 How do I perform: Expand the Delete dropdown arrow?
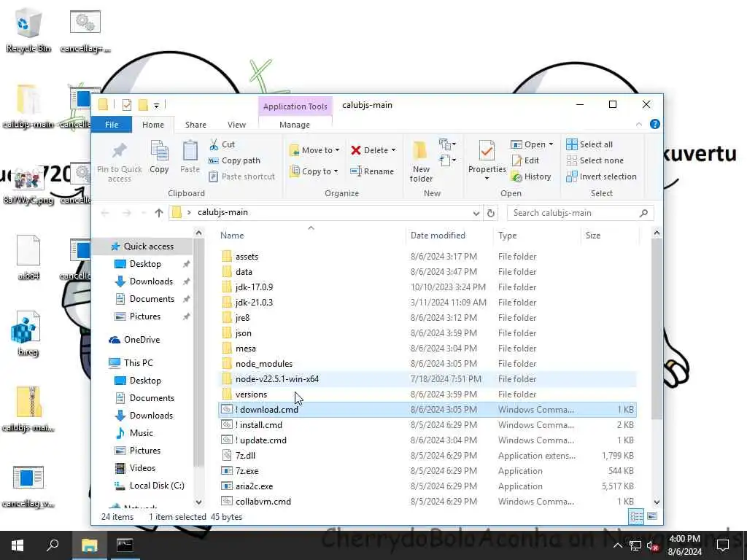[393, 150]
